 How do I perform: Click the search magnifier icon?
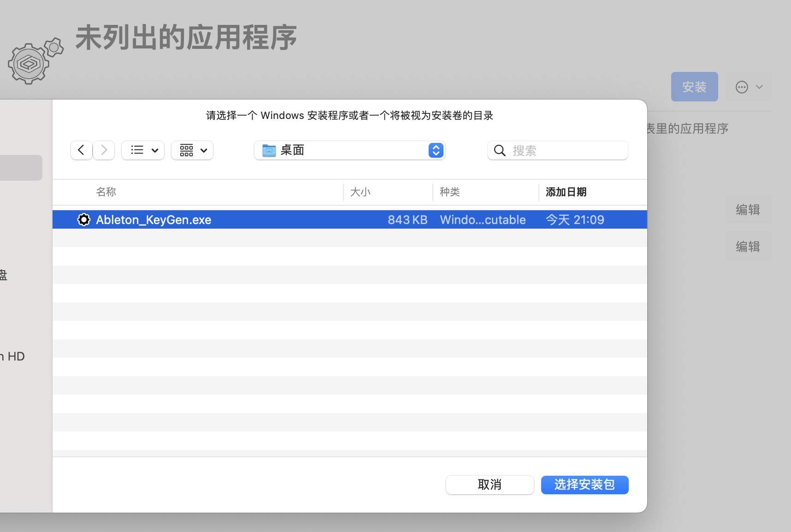(x=500, y=150)
